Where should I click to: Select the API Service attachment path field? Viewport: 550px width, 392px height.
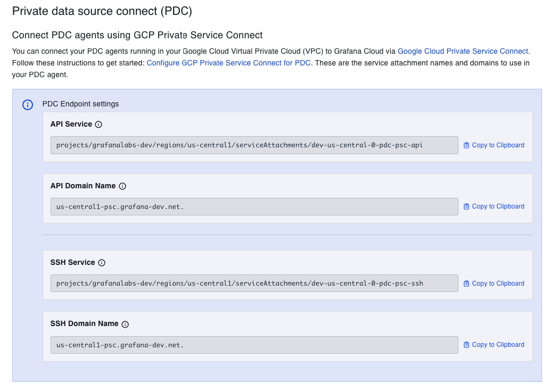pos(254,145)
